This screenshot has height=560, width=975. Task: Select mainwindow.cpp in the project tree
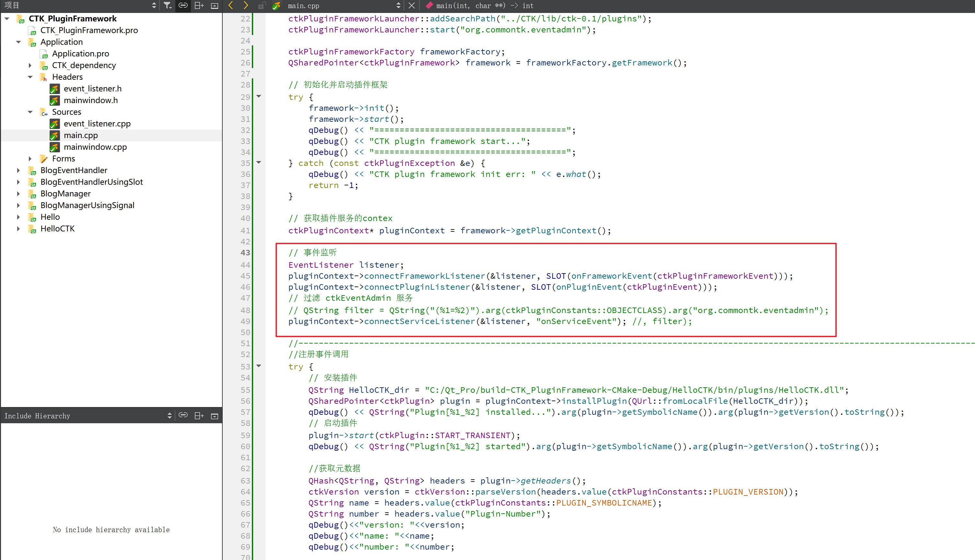(x=95, y=147)
